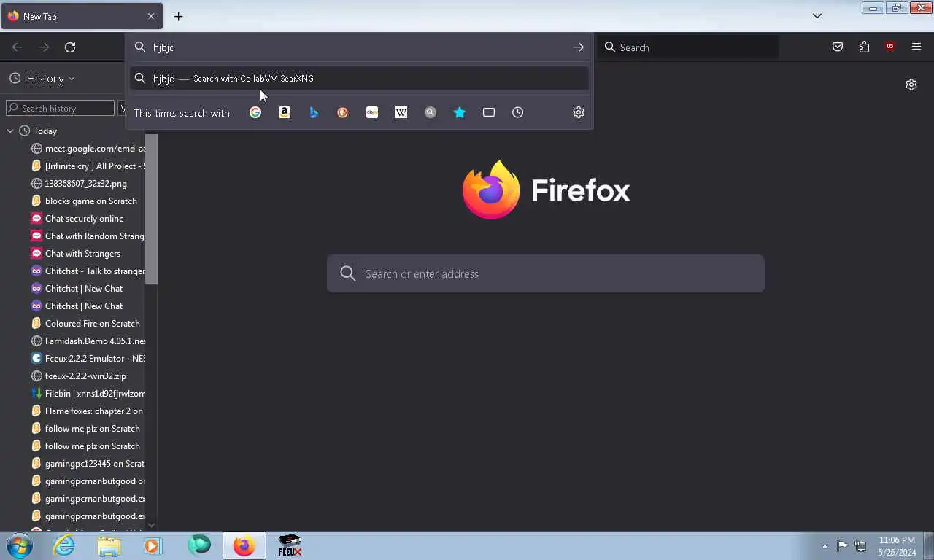Switch to Firefox taskbar button
Screen dimensions: 934x560
pos(244,545)
